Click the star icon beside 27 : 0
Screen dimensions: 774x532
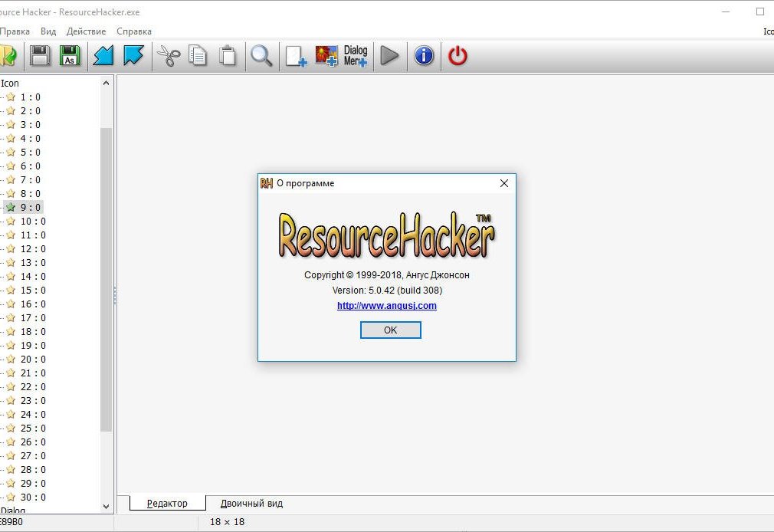pos(11,456)
